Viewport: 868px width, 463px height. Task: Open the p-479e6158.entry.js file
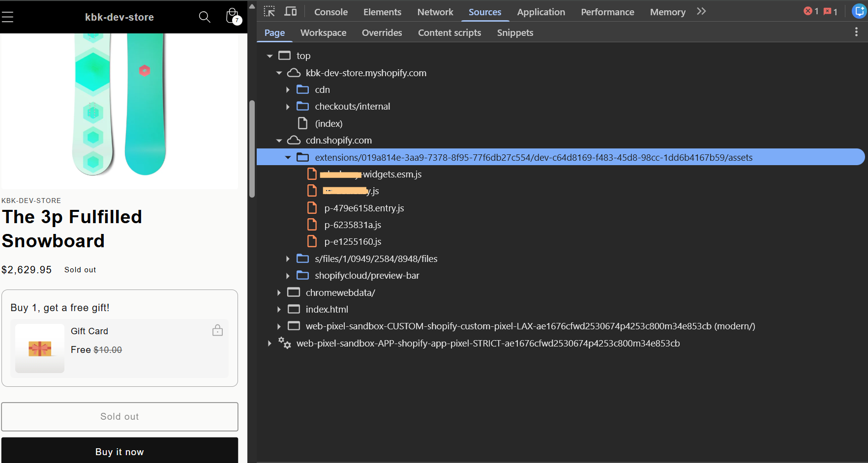364,208
